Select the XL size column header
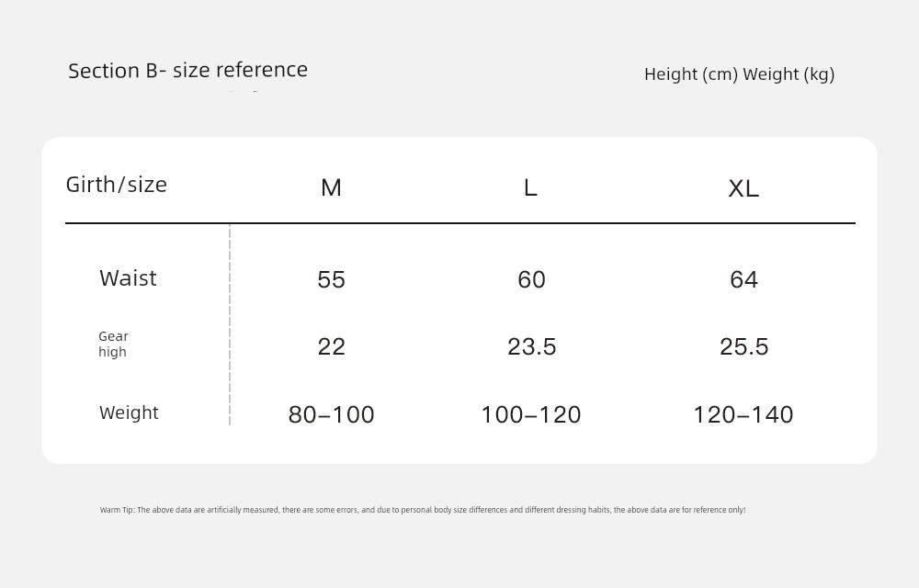The image size is (919, 588). coord(743,188)
